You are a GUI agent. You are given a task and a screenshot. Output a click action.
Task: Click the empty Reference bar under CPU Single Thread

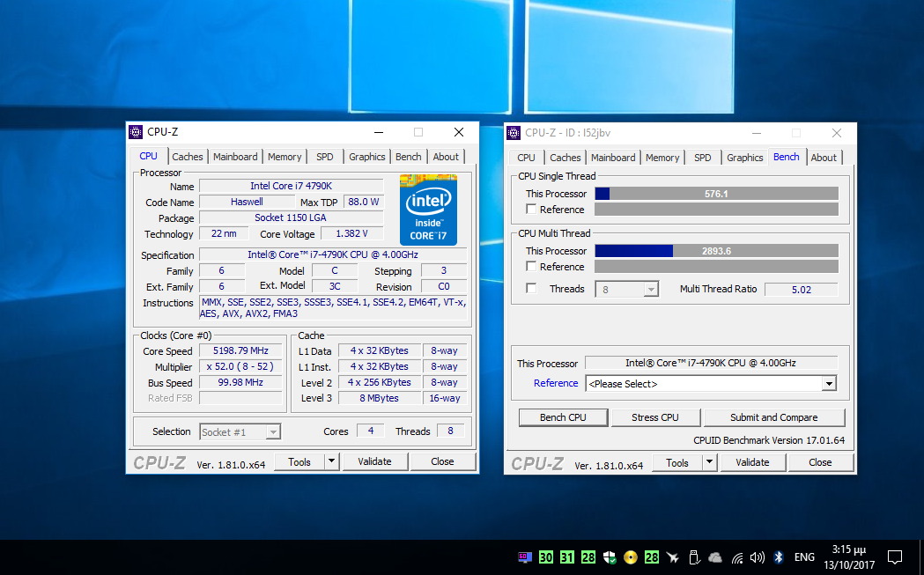[x=717, y=210]
